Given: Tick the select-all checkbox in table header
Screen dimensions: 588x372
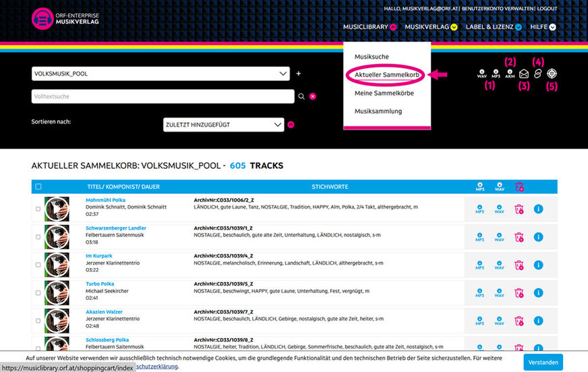Looking at the screenshot, I should (38, 186).
